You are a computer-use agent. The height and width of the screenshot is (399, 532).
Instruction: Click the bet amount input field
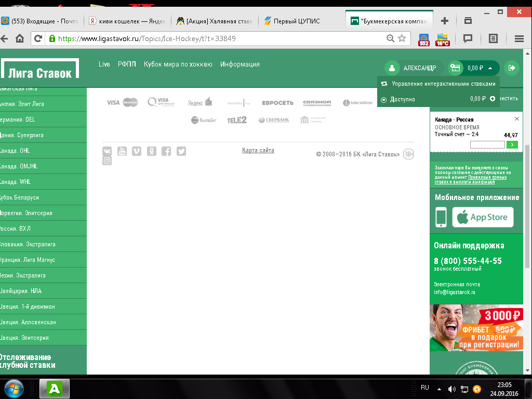[x=487, y=145]
